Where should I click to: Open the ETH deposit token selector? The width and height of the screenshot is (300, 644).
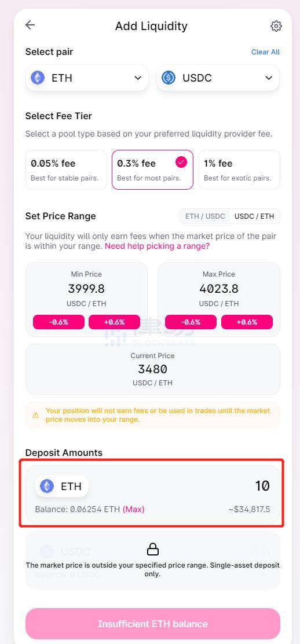[62, 486]
